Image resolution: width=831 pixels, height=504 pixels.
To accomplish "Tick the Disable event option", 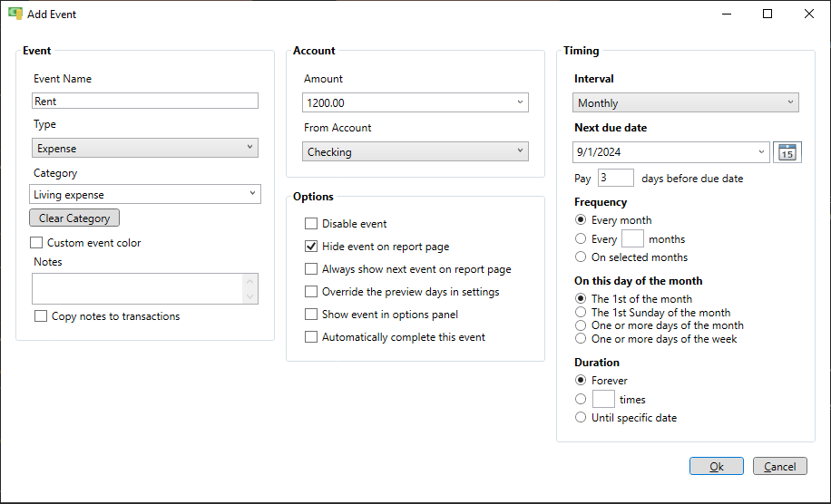I will click(311, 223).
